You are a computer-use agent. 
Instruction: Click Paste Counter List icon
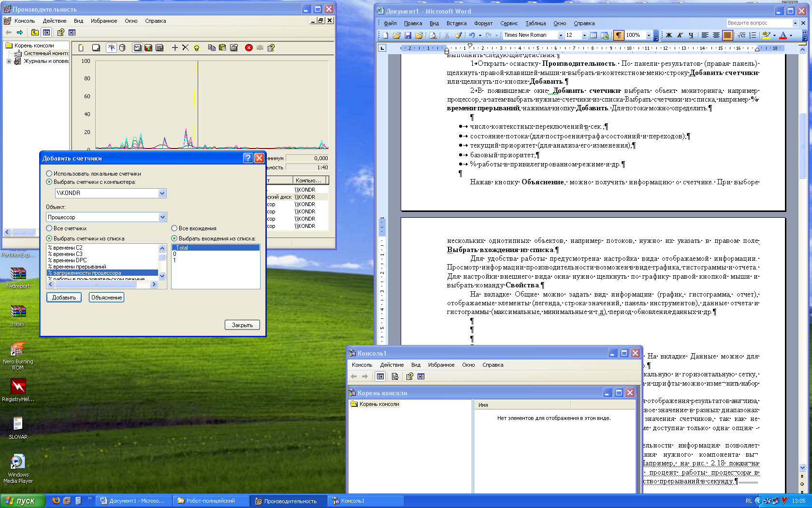223,47
